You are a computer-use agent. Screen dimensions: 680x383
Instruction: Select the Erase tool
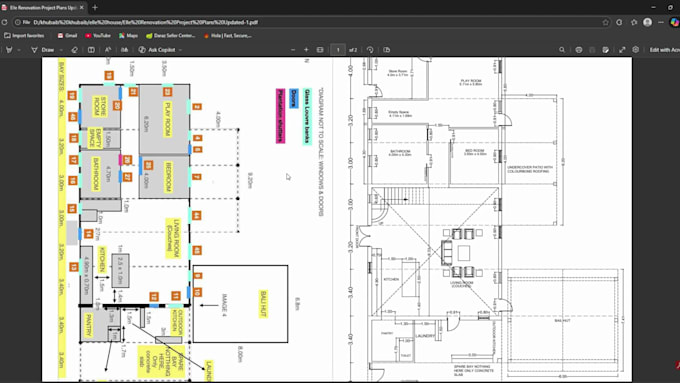point(75,50)
